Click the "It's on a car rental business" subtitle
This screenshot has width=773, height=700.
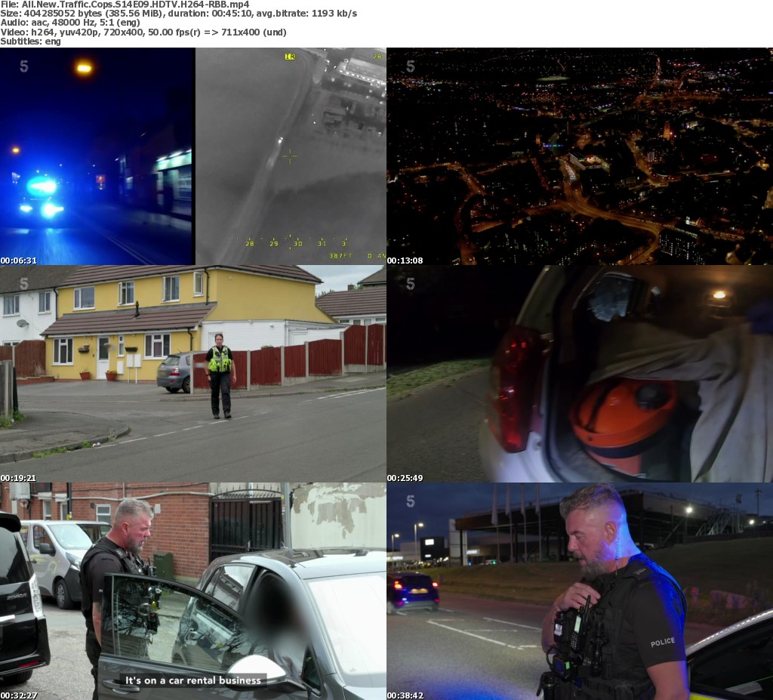[x=193, y=680]
